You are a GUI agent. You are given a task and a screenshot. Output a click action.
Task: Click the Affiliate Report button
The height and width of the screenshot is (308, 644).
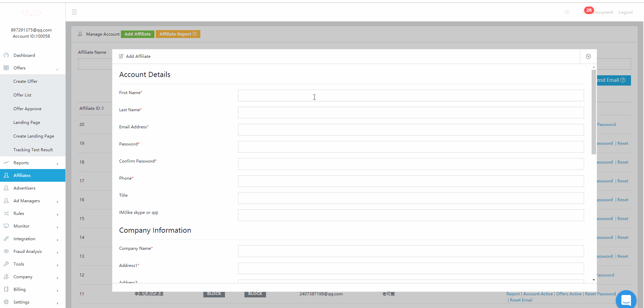(x=178, y=34)
